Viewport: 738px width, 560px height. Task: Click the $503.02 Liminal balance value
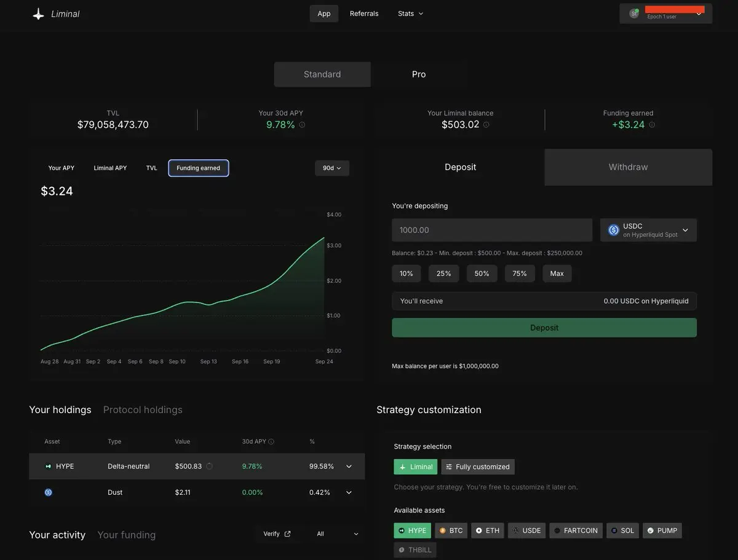[x=461, y=125]
